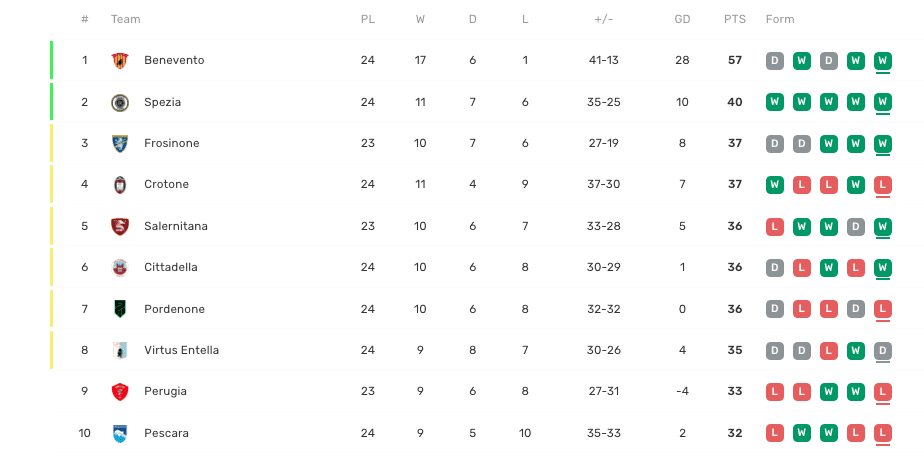
Task: Click the Frosinone team logo
Action: [x=120, y=143]
